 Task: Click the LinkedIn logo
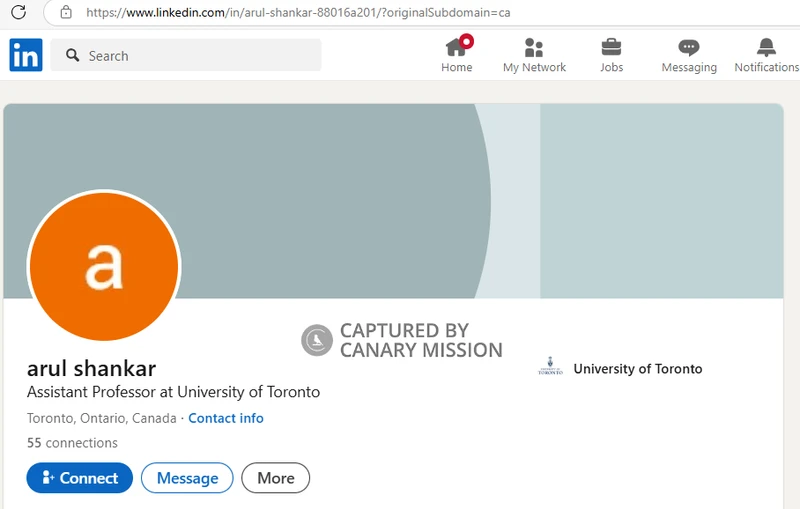tap(26, 55)
